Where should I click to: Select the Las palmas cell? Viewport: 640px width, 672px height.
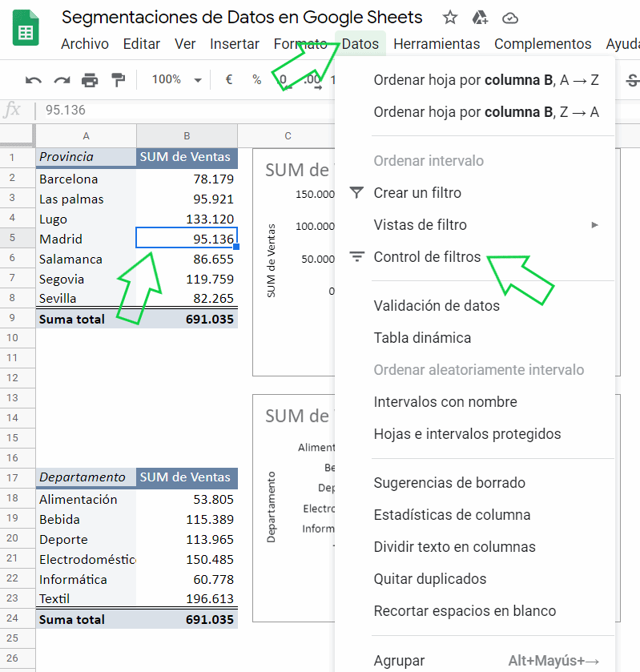click(x=87, y=199)
